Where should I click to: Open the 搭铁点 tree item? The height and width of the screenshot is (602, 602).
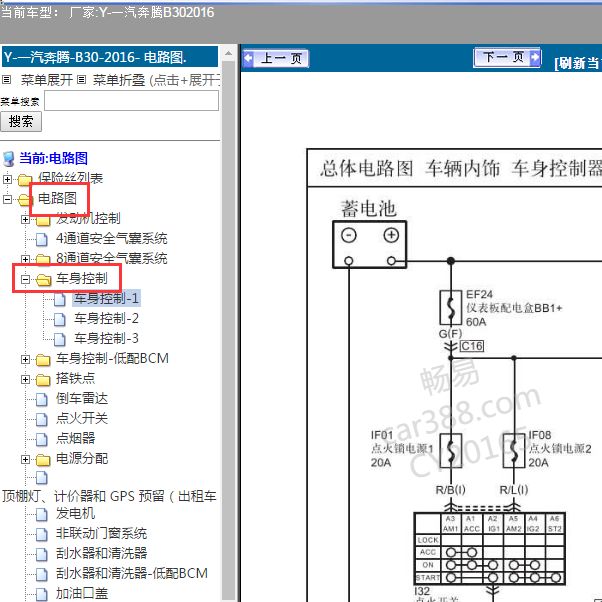[75, 378]
